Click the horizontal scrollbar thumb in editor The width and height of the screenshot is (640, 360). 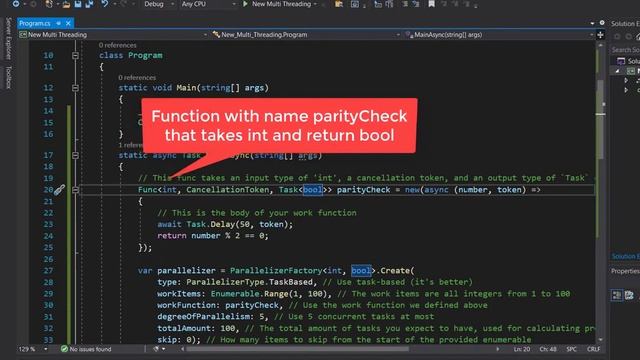coord(297,349)
